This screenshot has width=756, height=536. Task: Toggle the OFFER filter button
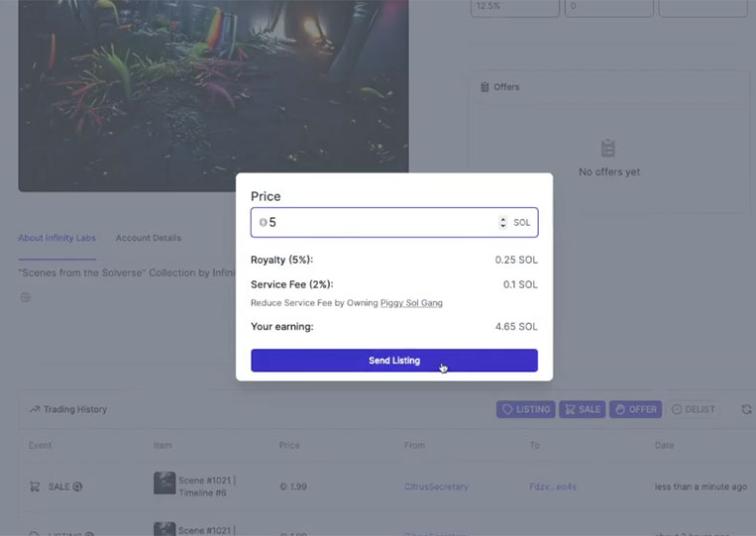[635, 409]
